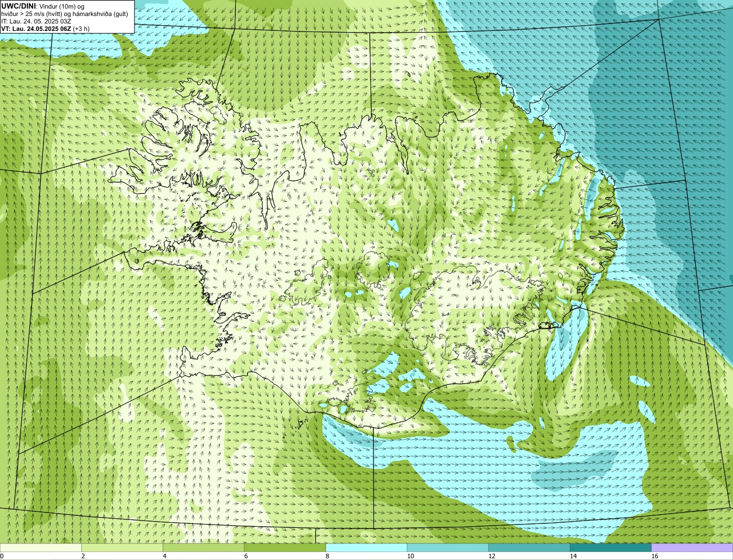The height and width of the screenshot is (560, 733).
Task: Click the legend scale label '8'
Action: click(x=327, y=556)
